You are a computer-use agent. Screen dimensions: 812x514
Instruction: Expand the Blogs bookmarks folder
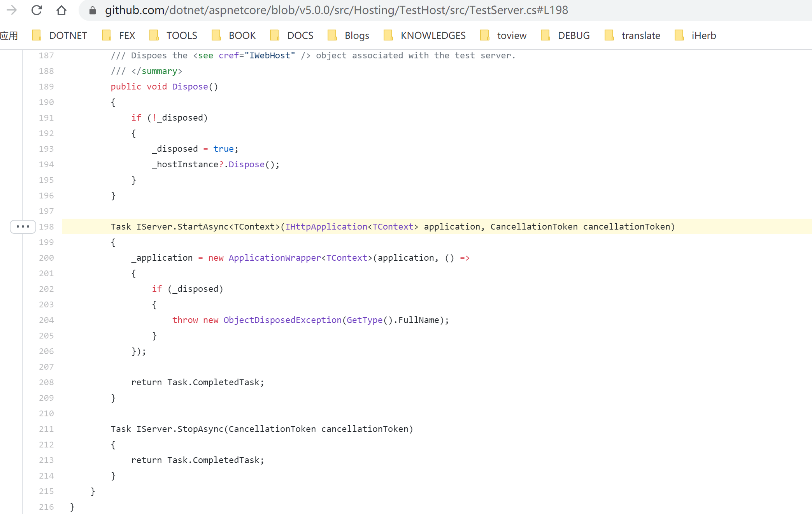point(349,35)
